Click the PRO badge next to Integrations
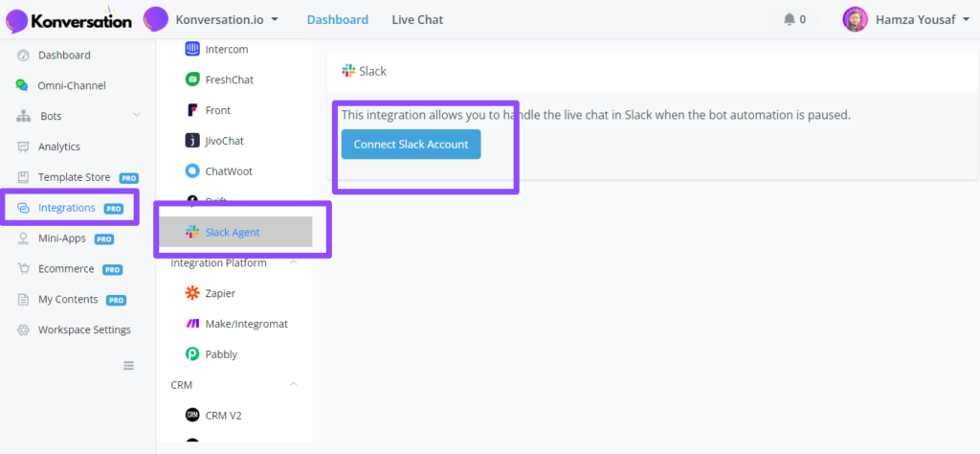Viewport: 980px width, 454px height. (114, 209)
